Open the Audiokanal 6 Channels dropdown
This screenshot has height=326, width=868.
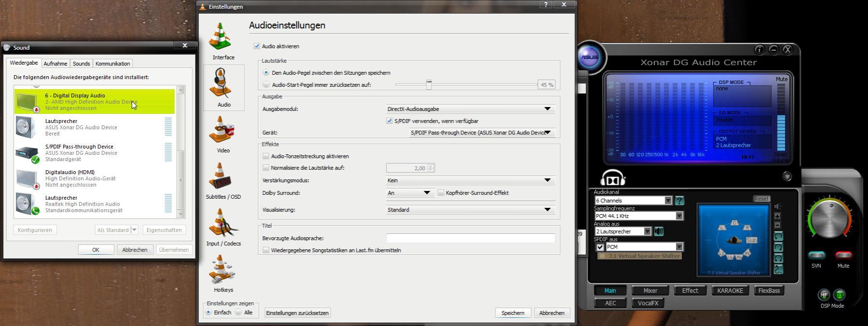click(x=633, y=201)
